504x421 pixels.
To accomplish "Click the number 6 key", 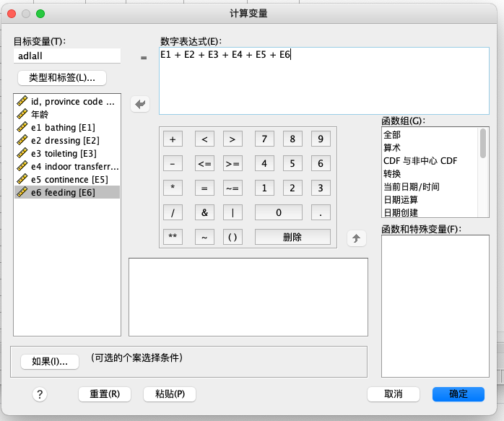I will coord(321,164).
